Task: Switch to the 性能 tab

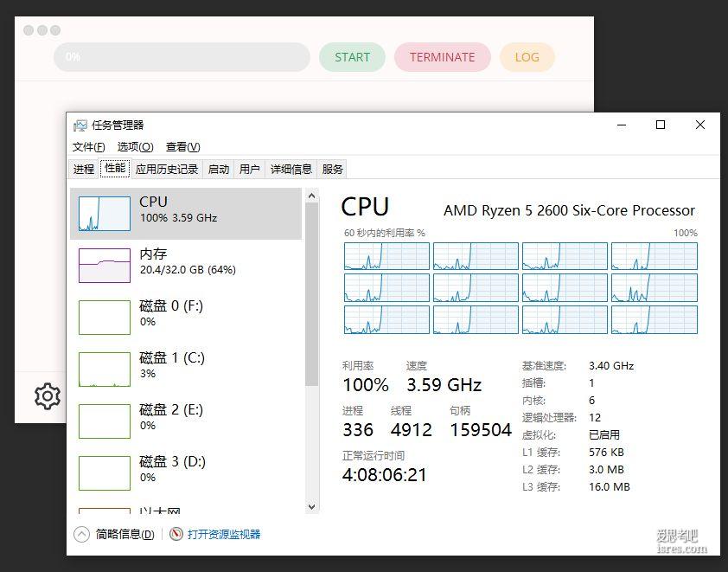Action: click(x=115, y=168)
